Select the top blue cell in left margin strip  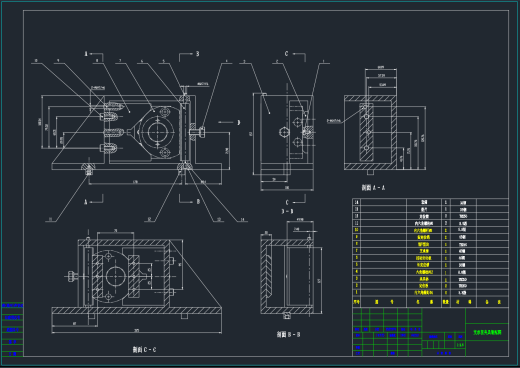click(x=12, y=305)
